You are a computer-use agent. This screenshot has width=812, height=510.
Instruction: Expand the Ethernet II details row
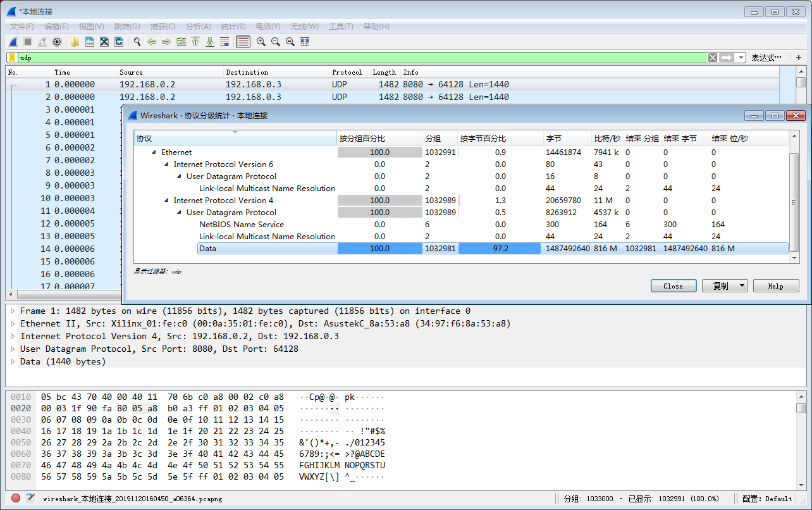[14, 323]
